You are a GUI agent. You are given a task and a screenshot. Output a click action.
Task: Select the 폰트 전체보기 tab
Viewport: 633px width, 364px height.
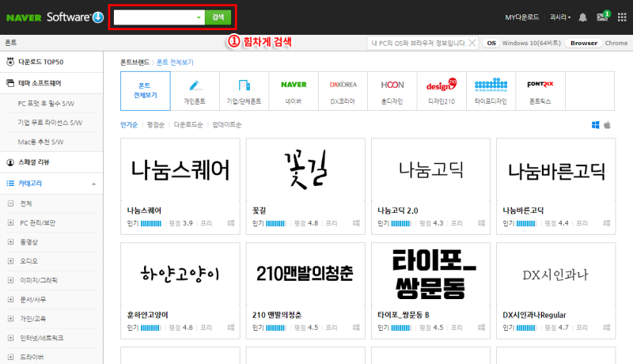point(146,91)
